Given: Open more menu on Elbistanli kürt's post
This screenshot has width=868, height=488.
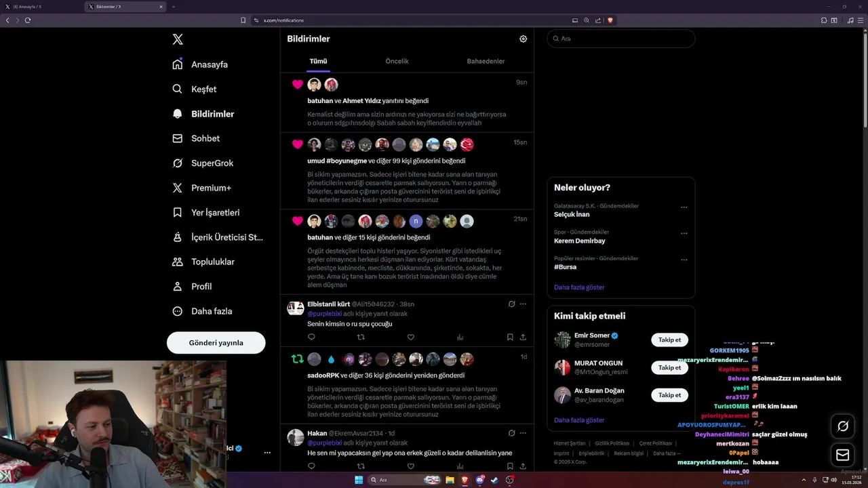Looking at the screenshot, I should coord(523,304).
